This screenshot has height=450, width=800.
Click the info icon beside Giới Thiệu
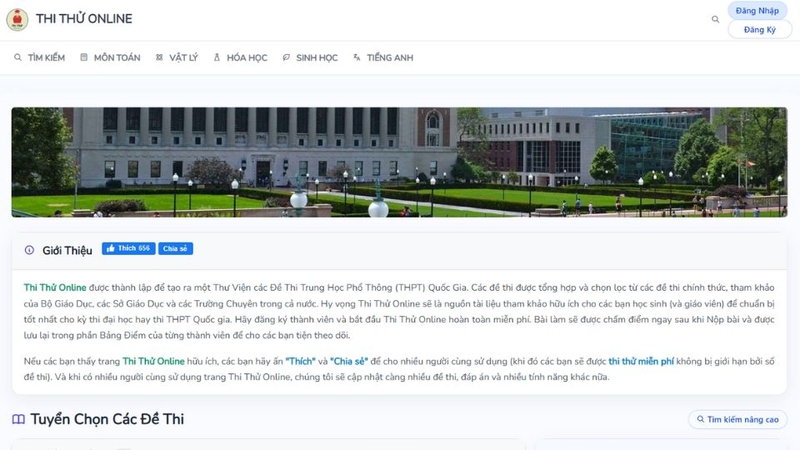pos(29,250)
